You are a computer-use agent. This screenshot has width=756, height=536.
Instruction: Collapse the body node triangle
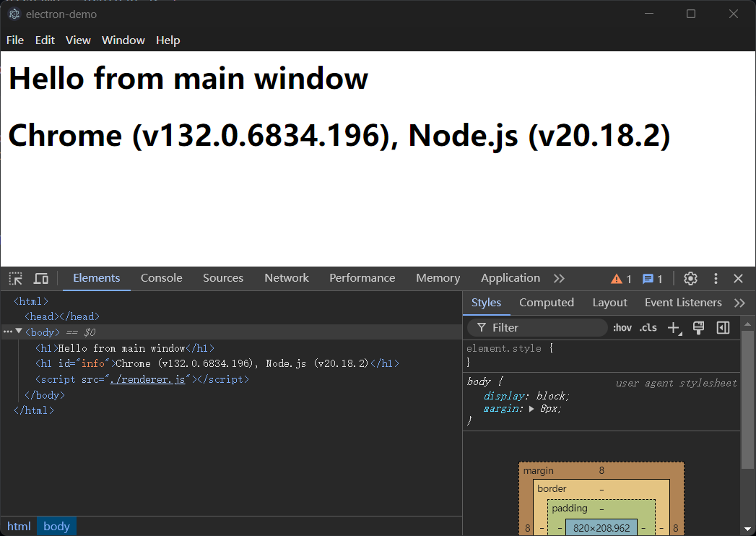tap(19, 331)
